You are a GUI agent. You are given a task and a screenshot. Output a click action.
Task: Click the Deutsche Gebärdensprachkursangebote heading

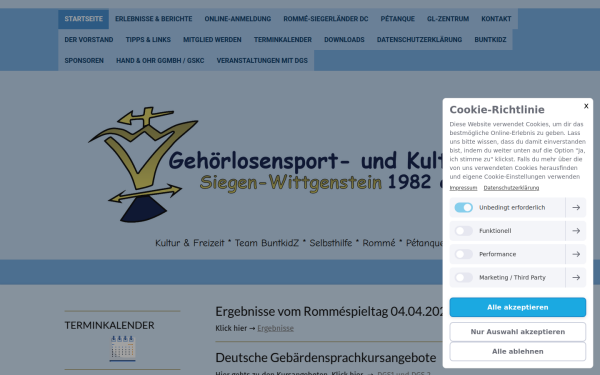(326, 358)
